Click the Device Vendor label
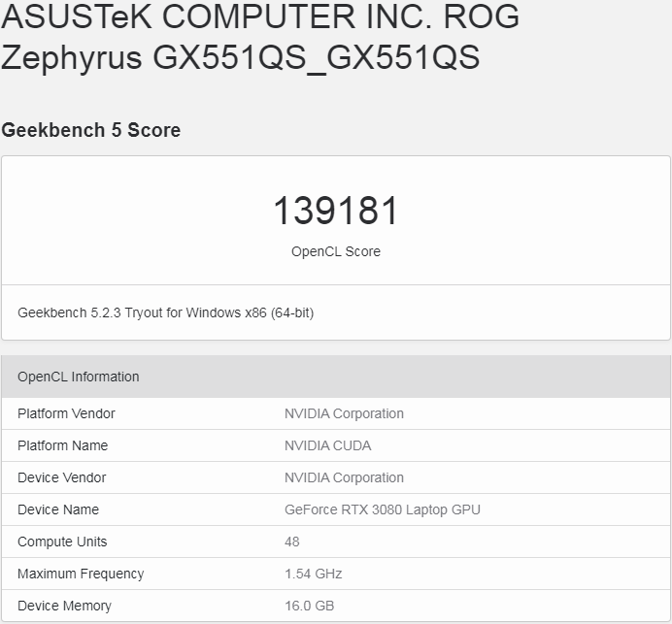Viewport: 672px width, 624px height. point(62,477)
